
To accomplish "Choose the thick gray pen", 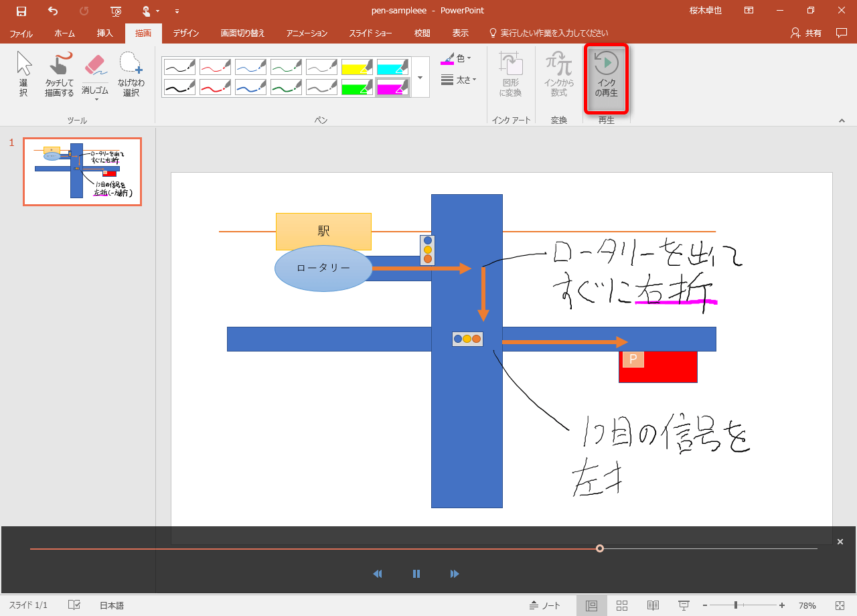I will (321, 87).
